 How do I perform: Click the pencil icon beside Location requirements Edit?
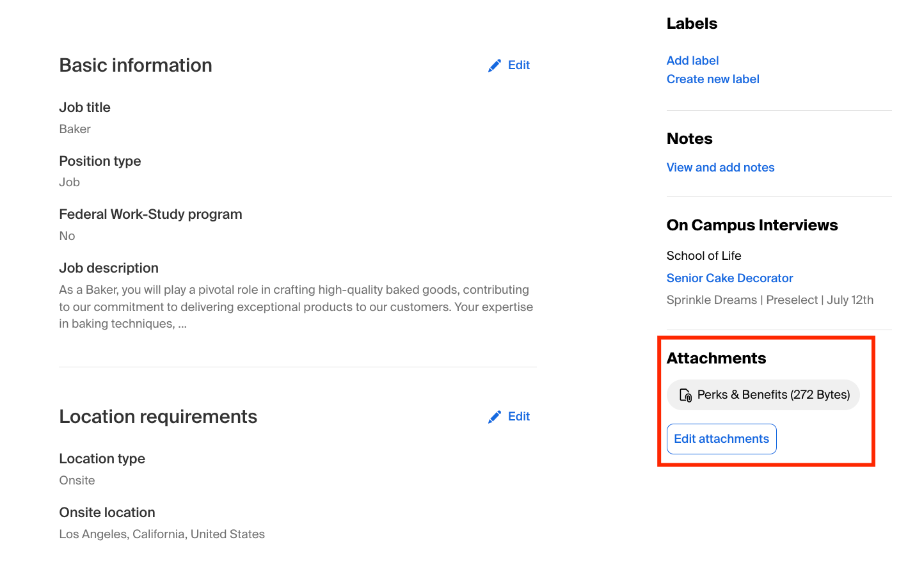pos(494,417)
